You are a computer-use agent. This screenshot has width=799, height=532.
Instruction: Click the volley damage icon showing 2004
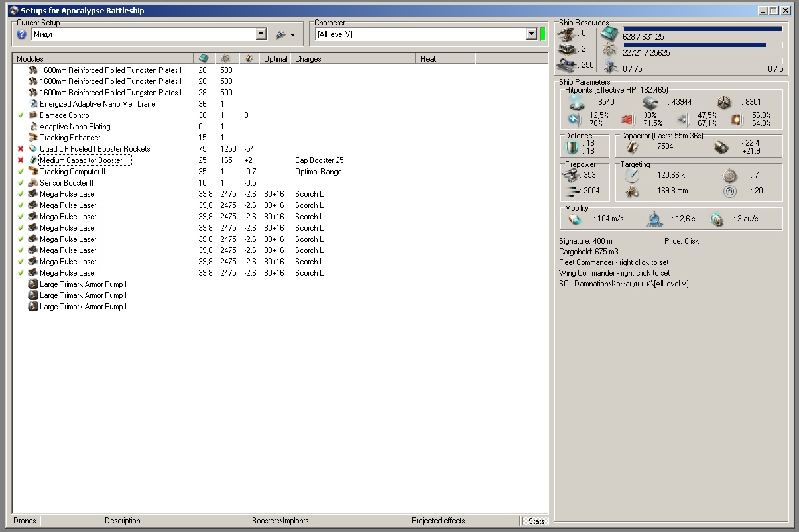click(570, 191)
